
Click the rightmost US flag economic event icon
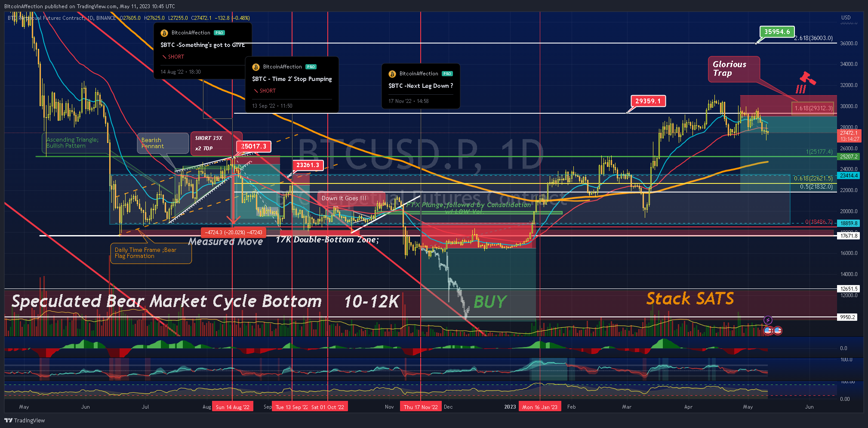[x=778, y=331]
